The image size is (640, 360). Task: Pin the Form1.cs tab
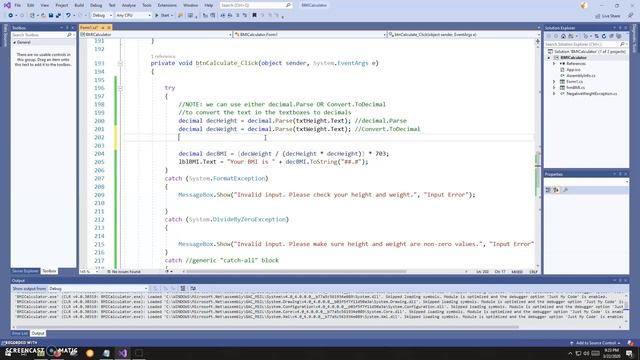click(x=103, y=27)
